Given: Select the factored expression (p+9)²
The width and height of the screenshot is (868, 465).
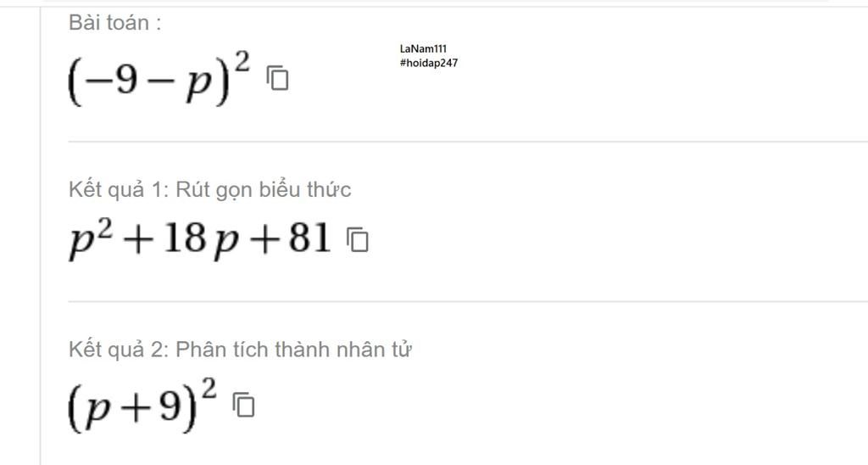Looking at the screenshot, I should 142,405.
